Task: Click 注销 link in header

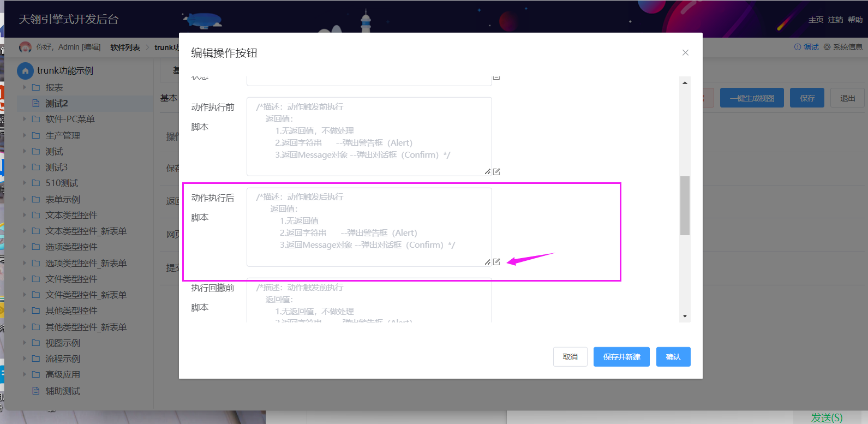Action: 835,20
